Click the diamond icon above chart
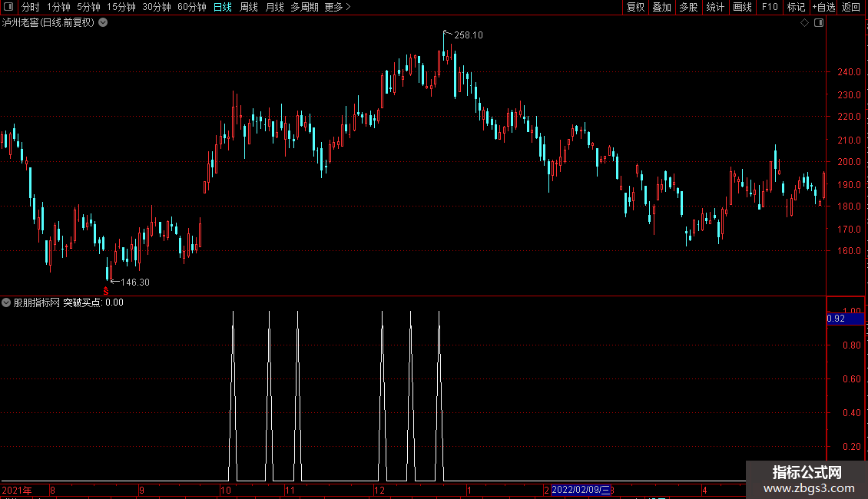 coord(804,23)
